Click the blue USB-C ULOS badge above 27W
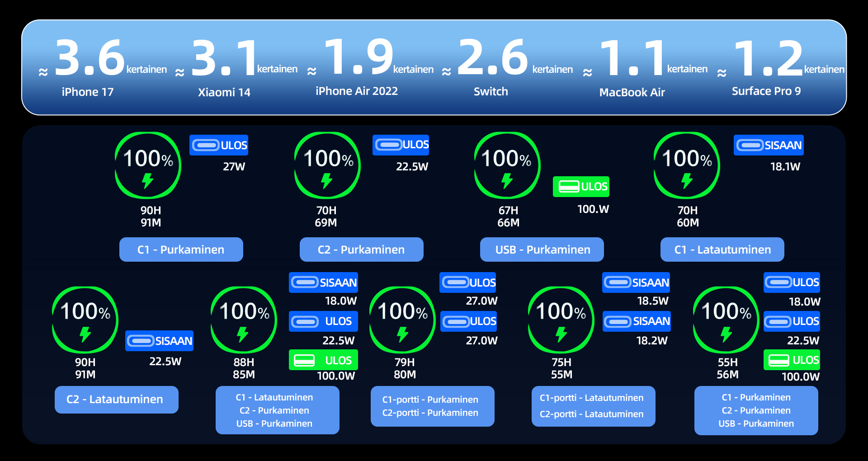 pos(219,145)
